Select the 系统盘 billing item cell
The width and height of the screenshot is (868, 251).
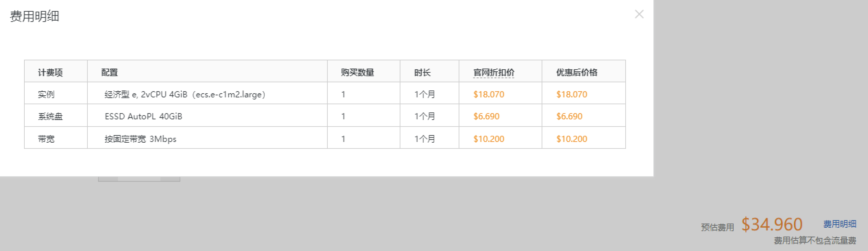[50, 116]
